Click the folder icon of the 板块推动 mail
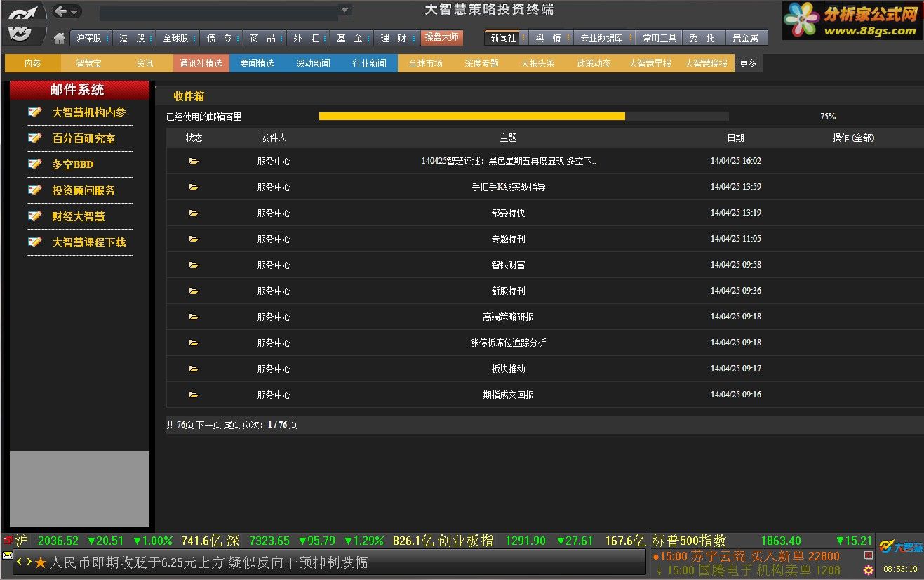This screenshot has width=924, height=580. tap(194, 369)
